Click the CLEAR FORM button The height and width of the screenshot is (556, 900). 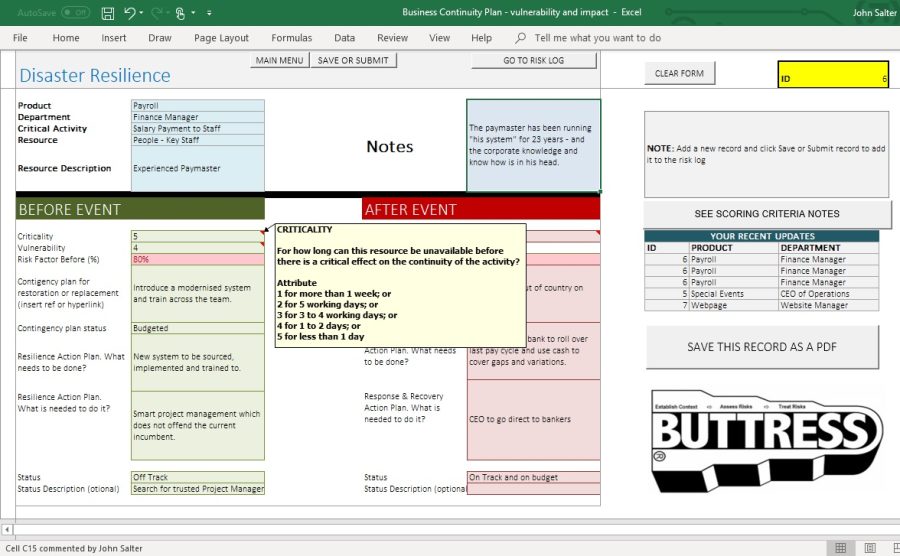[680, 73]
